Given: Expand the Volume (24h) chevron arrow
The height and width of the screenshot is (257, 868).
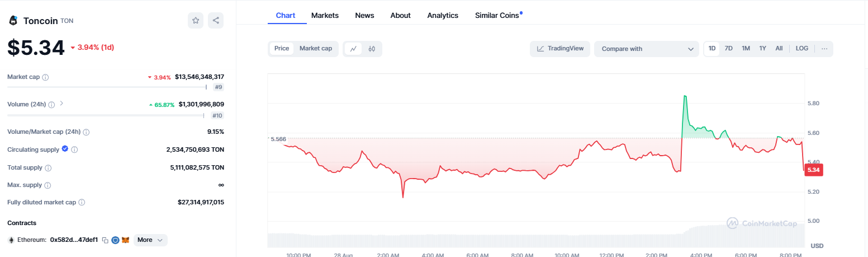Looking at the screenshot, I should click(x=61, y=104).
